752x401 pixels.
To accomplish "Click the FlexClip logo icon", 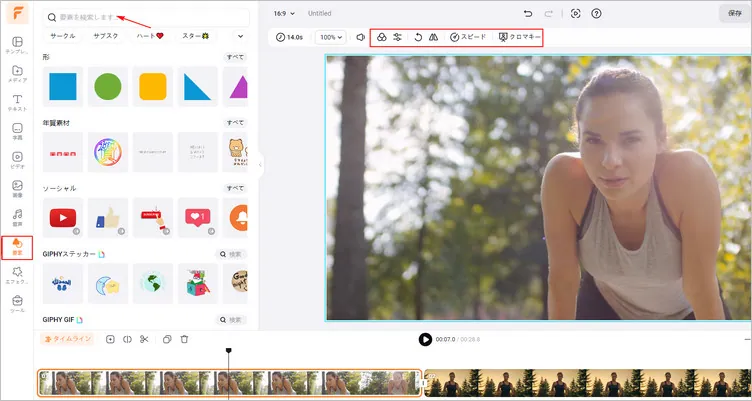I will point(17,13).
